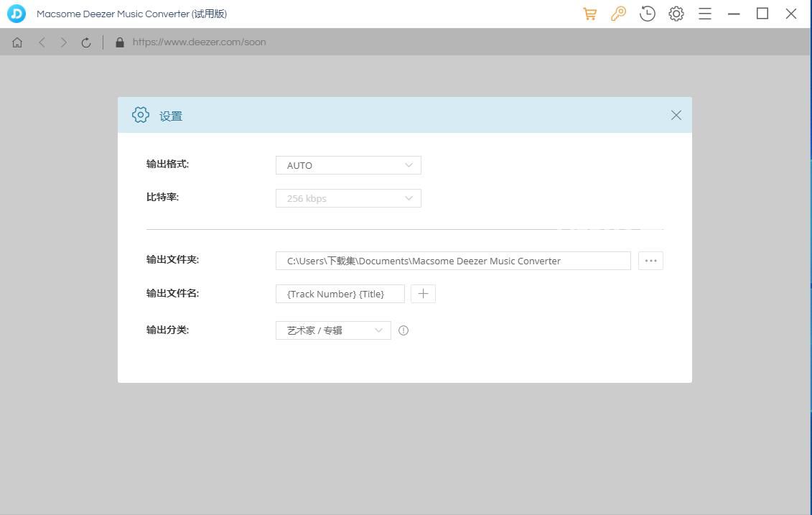Image resolution: width=812 pixels, height=515 pixels.
Task: Click the 输出文件夹 label
Action: click(172, 259)
